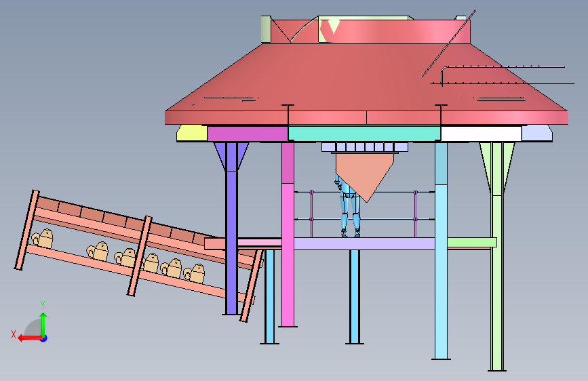Select the tall pink support column
588x381 pixels.
pyautogui.click(x=288, y=255)
